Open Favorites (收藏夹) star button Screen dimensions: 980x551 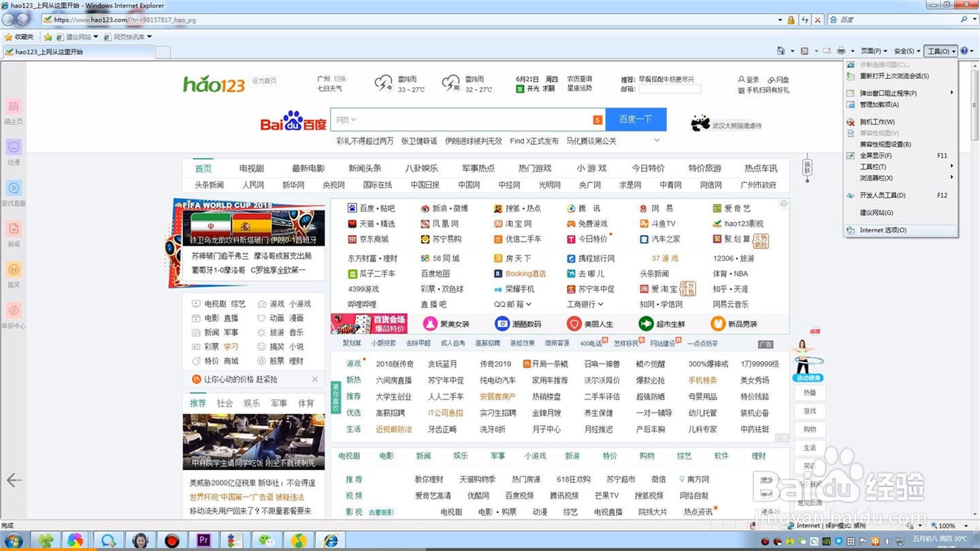19,37
